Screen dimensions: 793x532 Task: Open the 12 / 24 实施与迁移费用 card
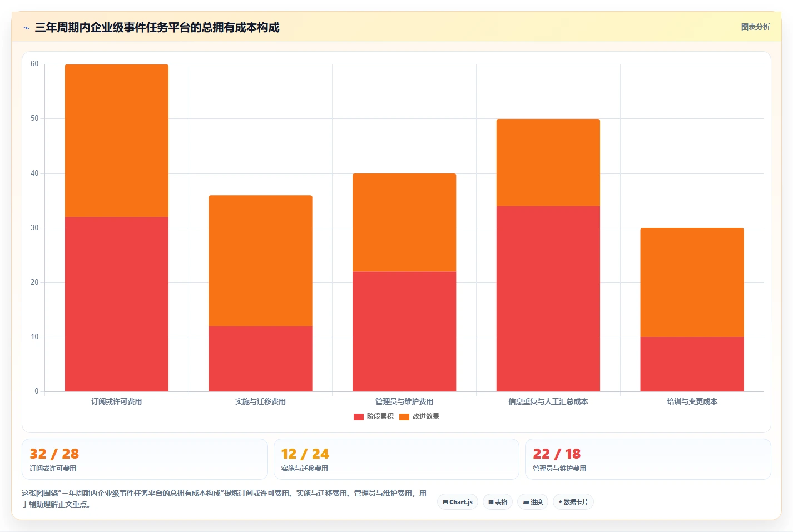pyautogui.click(x=396, y=459)
